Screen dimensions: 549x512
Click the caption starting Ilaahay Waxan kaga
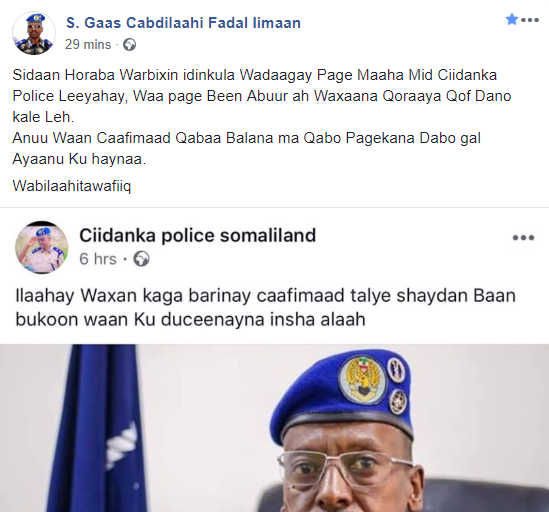click(265, 307)
